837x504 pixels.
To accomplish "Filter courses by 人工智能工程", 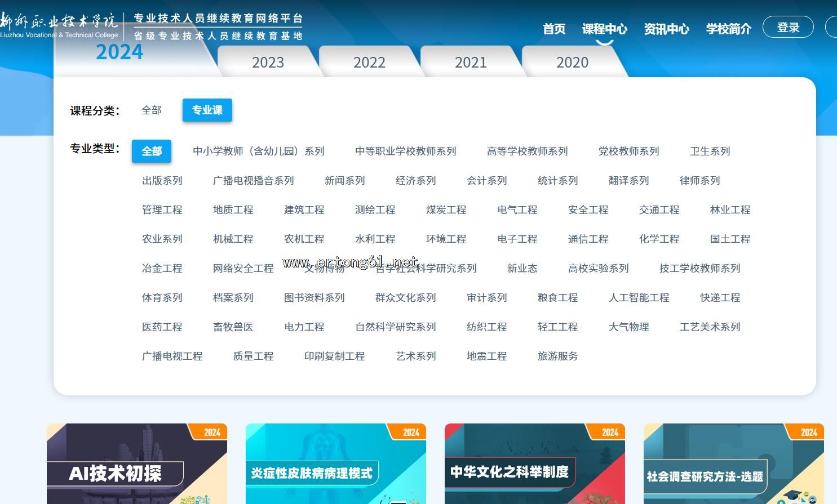I will tap(639, 298).
